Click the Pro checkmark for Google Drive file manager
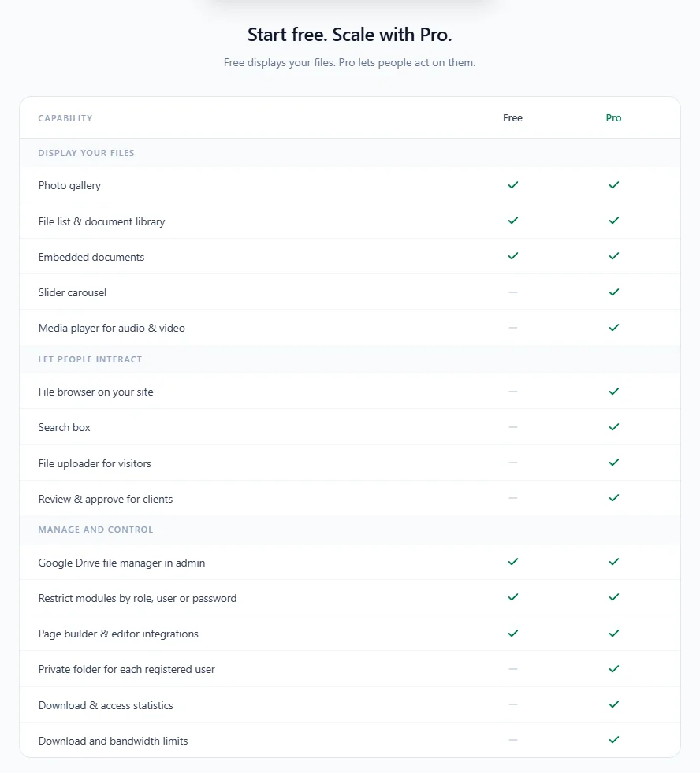The width and height of the screenshot is (700, 773). point(613,562)
